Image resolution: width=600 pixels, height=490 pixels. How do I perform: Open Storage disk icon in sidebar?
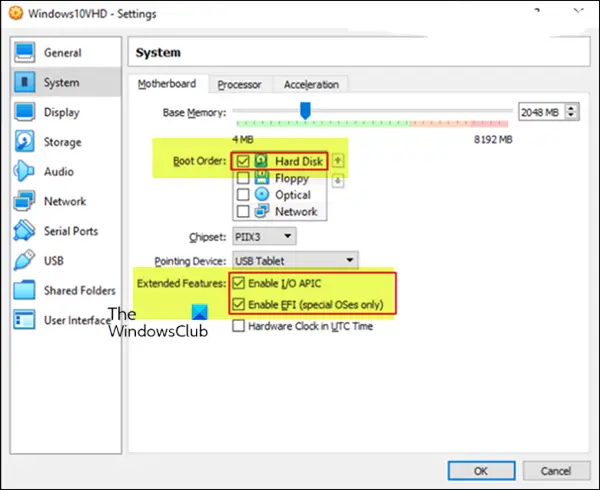pos(24,142)
